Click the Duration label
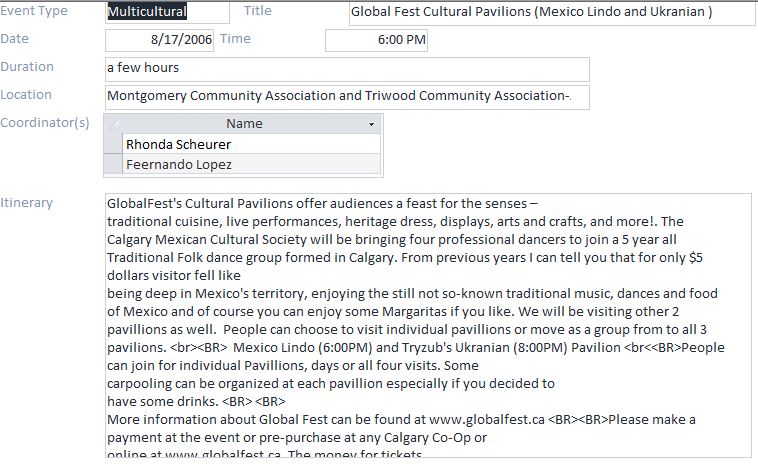This screenshot has height=464, width=758. coord(27,67)
